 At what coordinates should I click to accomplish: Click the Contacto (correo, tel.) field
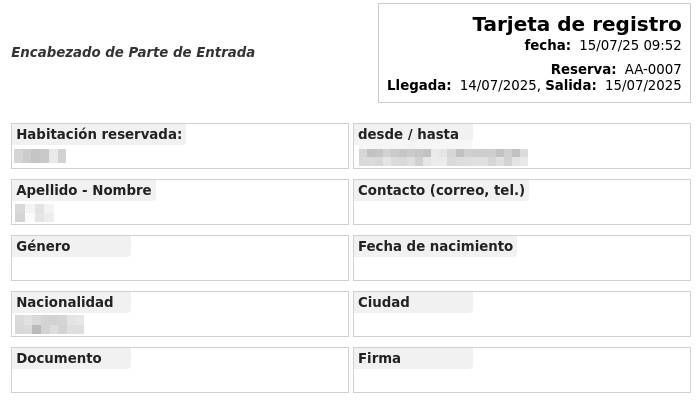522,202
